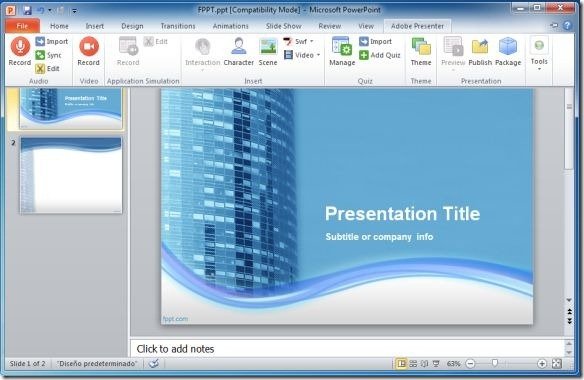The image size is (584, 380).
Task: Click the Presentation Title text on slide
Action: 402,213
